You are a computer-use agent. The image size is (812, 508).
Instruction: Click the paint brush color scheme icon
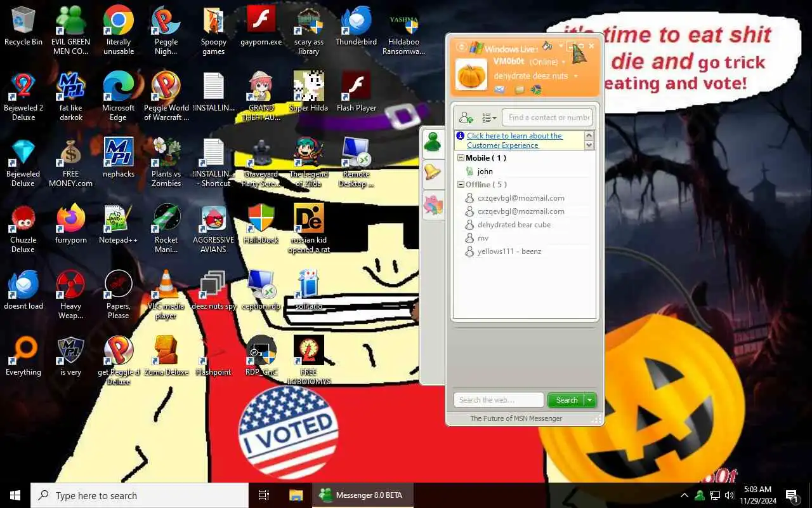[x=547, y=46]
